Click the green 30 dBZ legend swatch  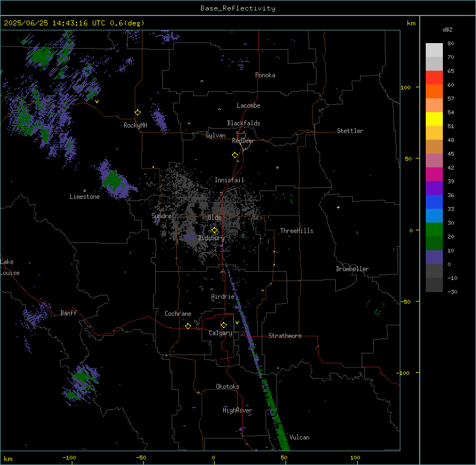tap(434, 230)
